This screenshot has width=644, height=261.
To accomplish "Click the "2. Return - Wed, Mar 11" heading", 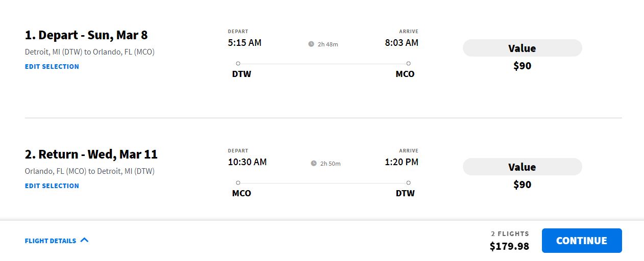I will coord(91,154).
